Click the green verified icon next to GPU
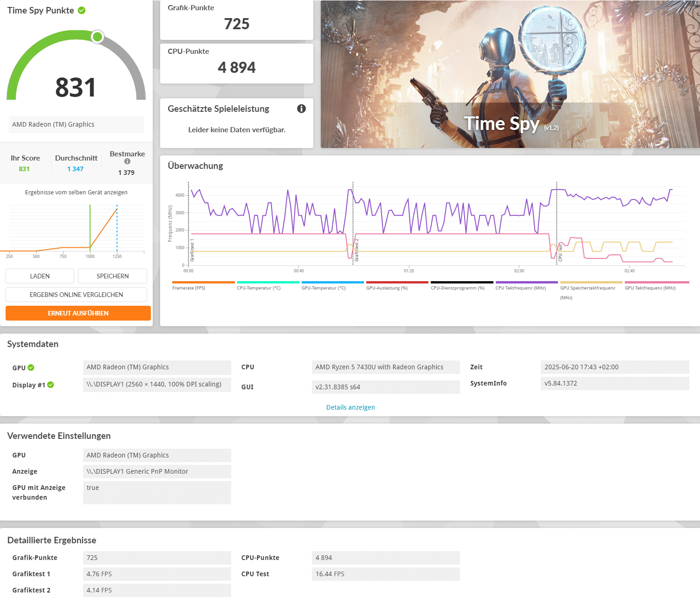 click(31, 367)
